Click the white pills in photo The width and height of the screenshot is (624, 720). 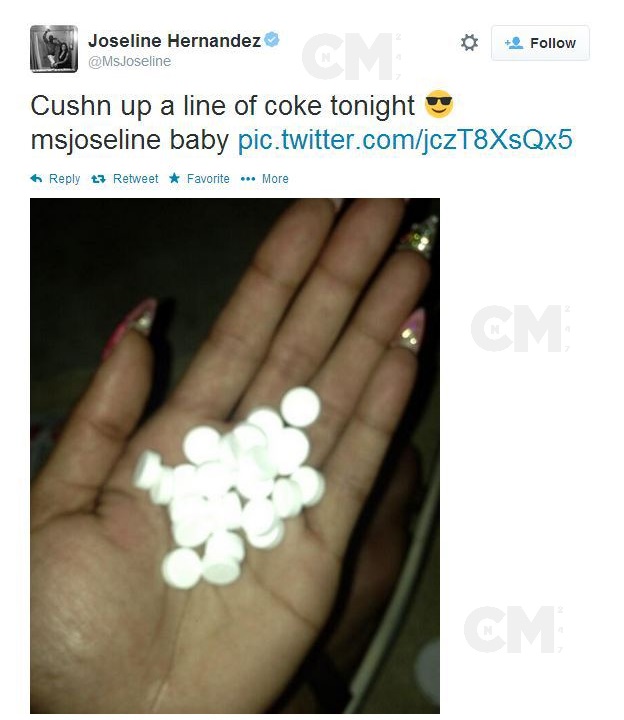coord(230,488)
